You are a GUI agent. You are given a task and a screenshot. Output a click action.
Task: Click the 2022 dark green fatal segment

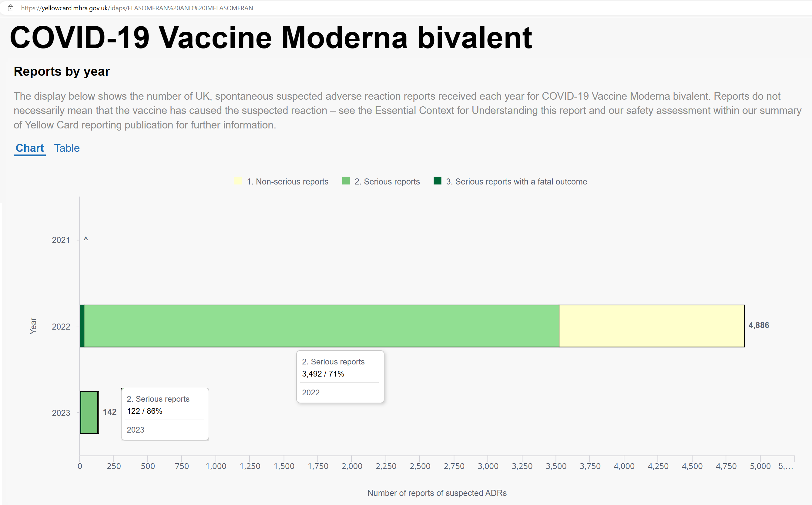click(x=82, y=326)
